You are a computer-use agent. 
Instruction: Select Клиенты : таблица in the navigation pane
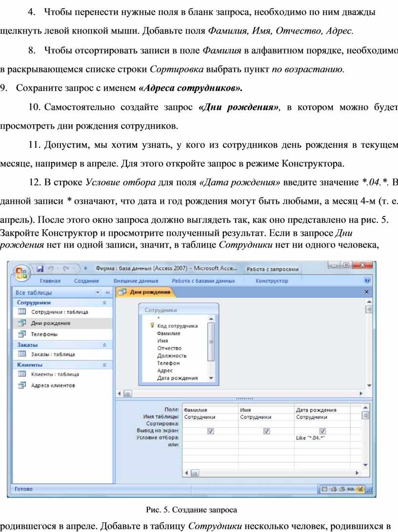[x=63, y=374]
